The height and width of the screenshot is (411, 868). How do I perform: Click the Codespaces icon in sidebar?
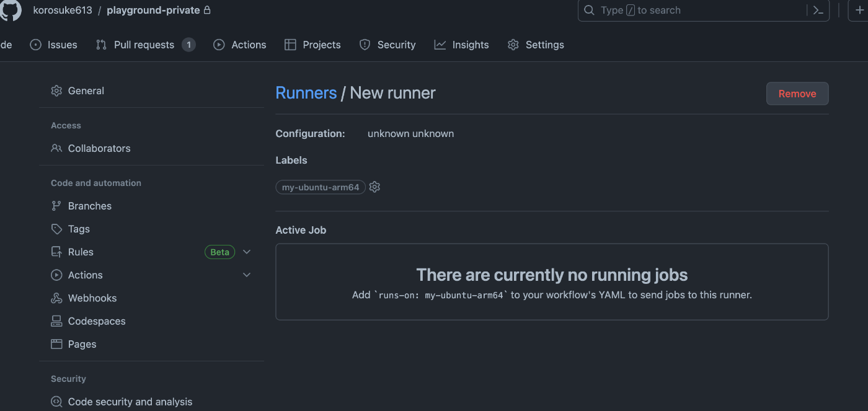[x=56, y=321]
